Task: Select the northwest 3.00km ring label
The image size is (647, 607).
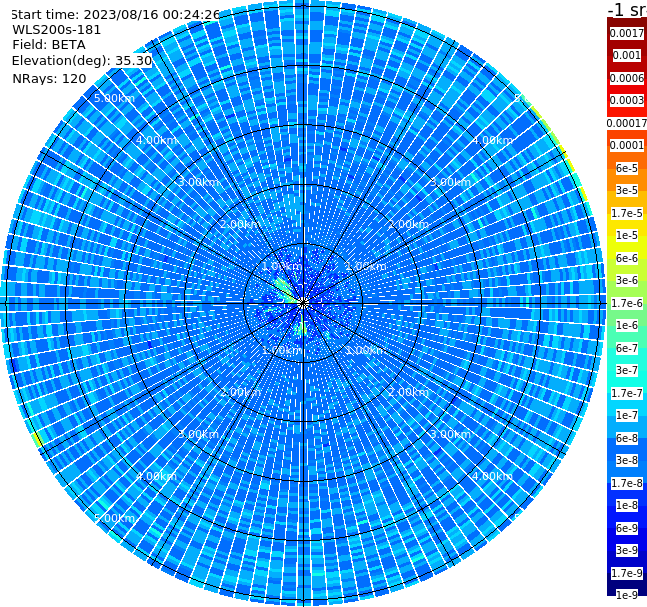Action: 198,182
